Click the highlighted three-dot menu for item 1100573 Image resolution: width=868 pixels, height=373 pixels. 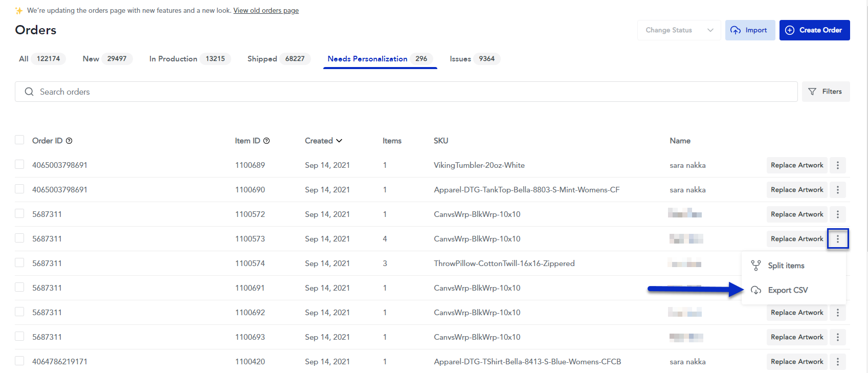[837, 239]
